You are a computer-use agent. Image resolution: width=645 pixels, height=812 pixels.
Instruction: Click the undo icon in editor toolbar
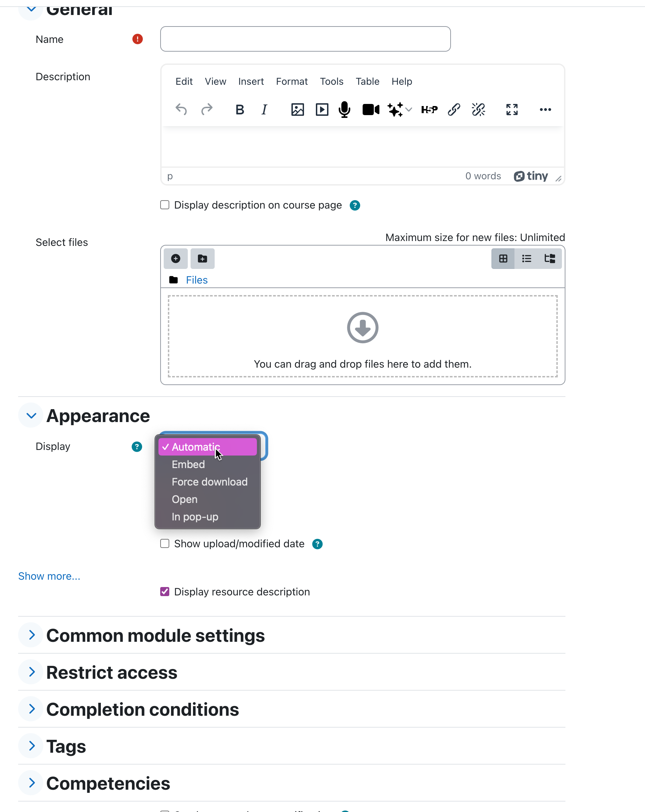click(181, 110)
